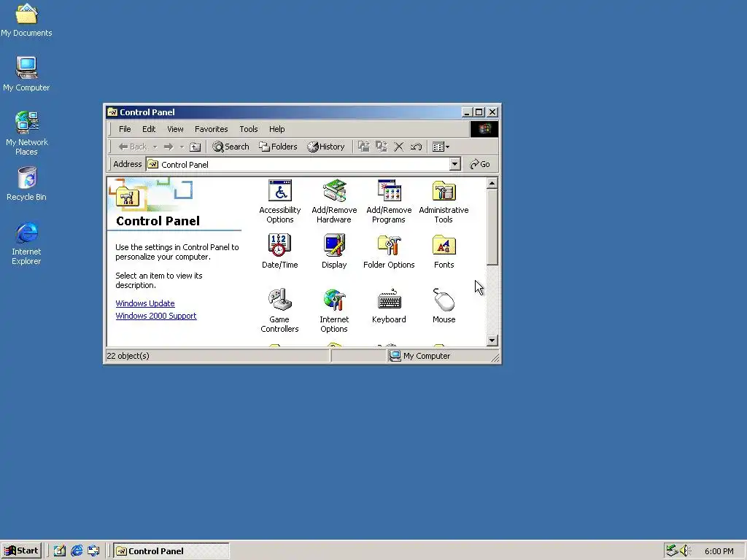Screen dimensions: 747x560
Task: Click the Copy To toolbar icon
Action: (x=381, y=147)
